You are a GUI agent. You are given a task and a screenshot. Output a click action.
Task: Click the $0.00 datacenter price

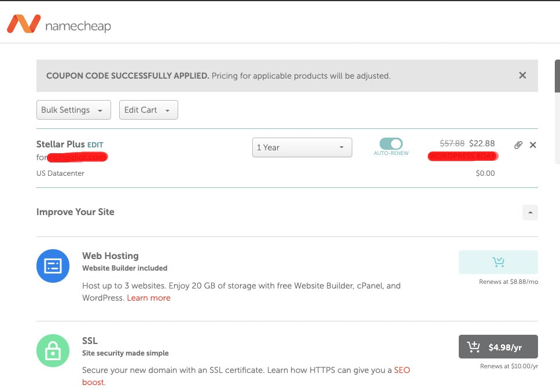coord(485,173)
